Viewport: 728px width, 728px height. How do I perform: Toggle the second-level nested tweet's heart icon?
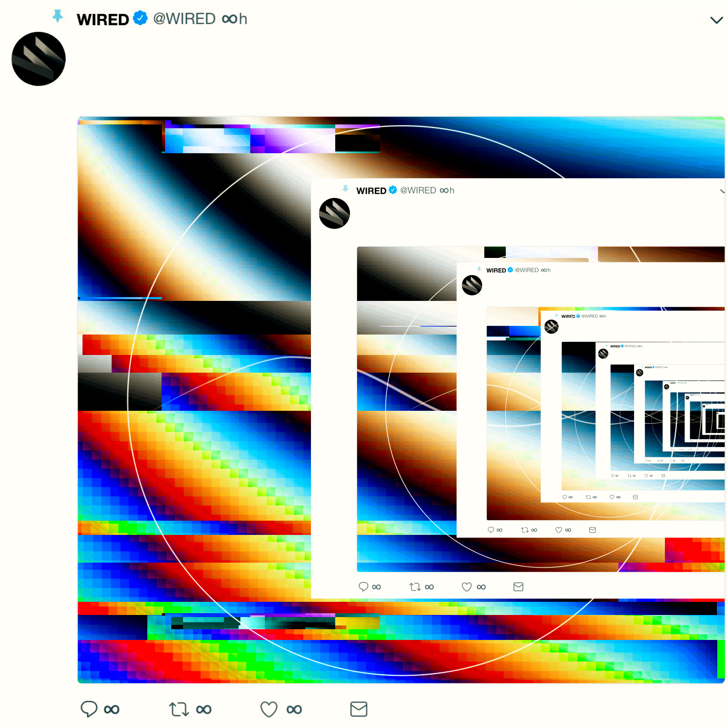click(467, 587)
